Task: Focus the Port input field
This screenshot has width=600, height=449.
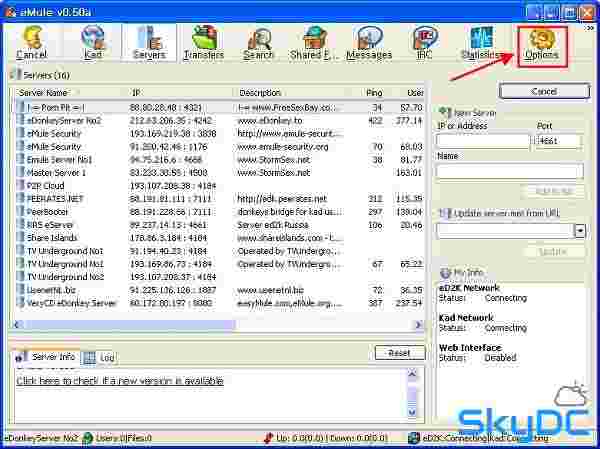Action: (558, 141)
